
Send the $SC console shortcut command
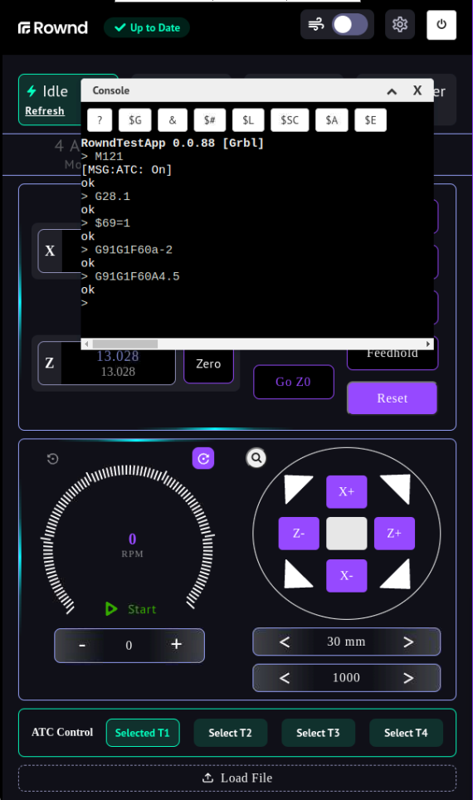289,120
